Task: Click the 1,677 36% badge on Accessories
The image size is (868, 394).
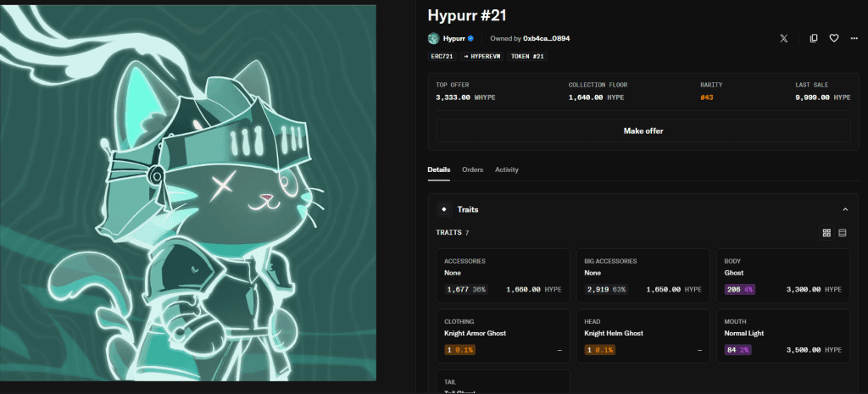Action: (x=465, y=290)
